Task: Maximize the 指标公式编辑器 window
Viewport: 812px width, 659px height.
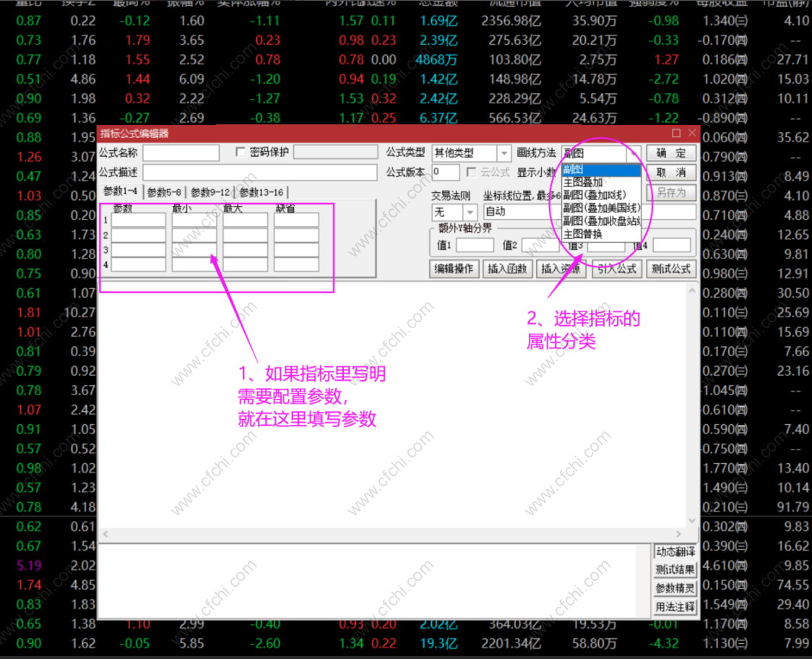Action: pos(676,133)
